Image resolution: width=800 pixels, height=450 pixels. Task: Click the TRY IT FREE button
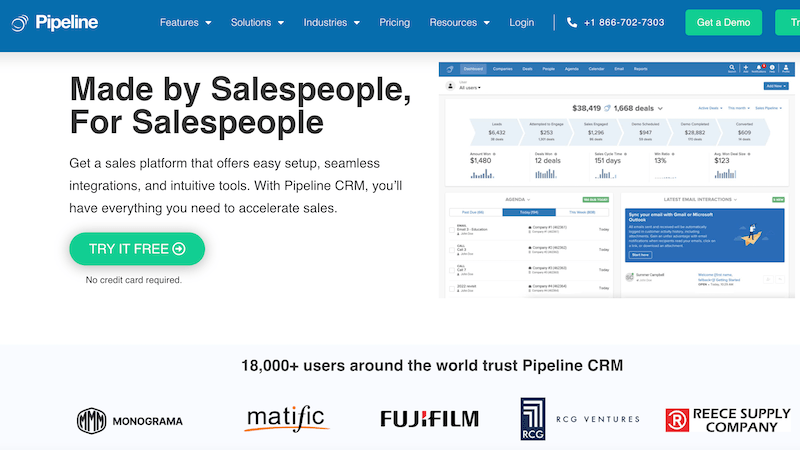(137, 249)
